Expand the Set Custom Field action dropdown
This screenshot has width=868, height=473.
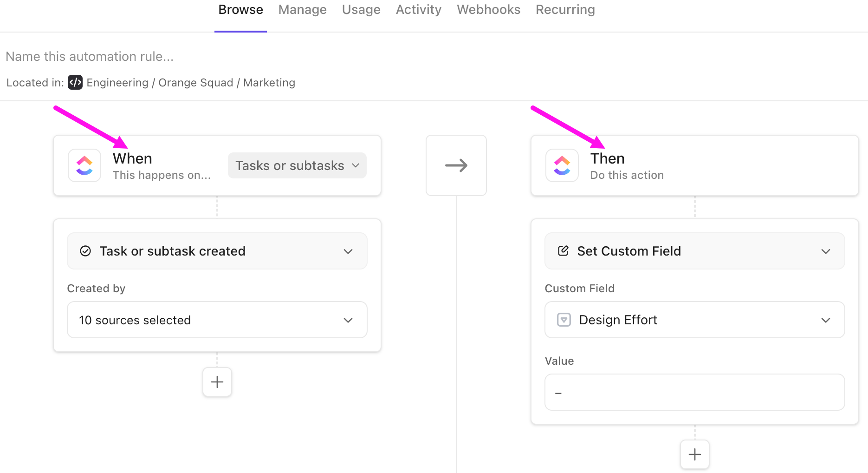pos(825,251)
